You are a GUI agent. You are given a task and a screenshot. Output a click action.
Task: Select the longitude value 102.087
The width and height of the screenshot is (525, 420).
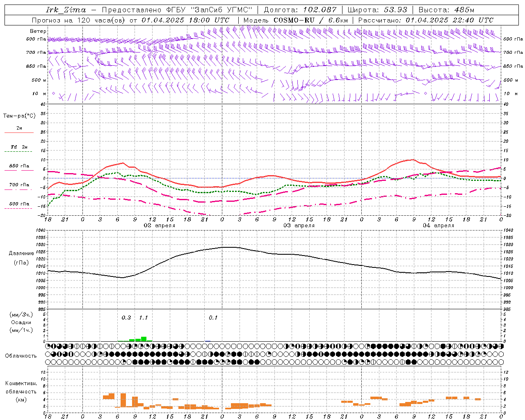[x=320, y=10]
